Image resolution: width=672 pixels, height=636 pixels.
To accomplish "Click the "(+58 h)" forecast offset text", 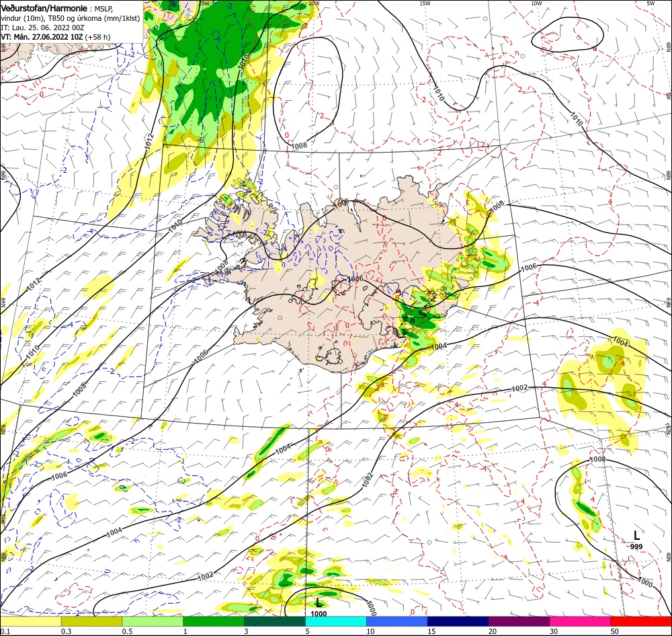I will pyautogui.click(x=97, y=37).
